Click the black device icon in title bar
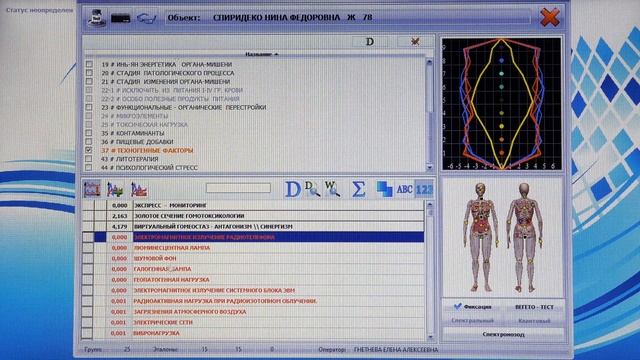640x360 pixels. point(120,18)
